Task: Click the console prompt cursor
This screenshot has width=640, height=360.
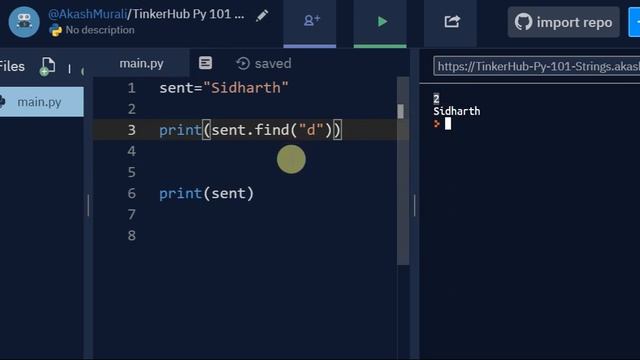Action: 448,123
